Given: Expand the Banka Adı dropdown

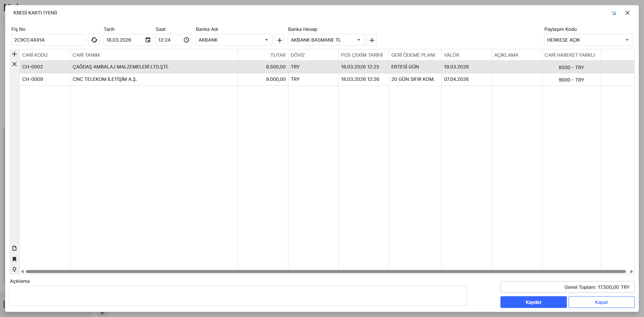Looking at the screenshot, I should coord(267,40).
